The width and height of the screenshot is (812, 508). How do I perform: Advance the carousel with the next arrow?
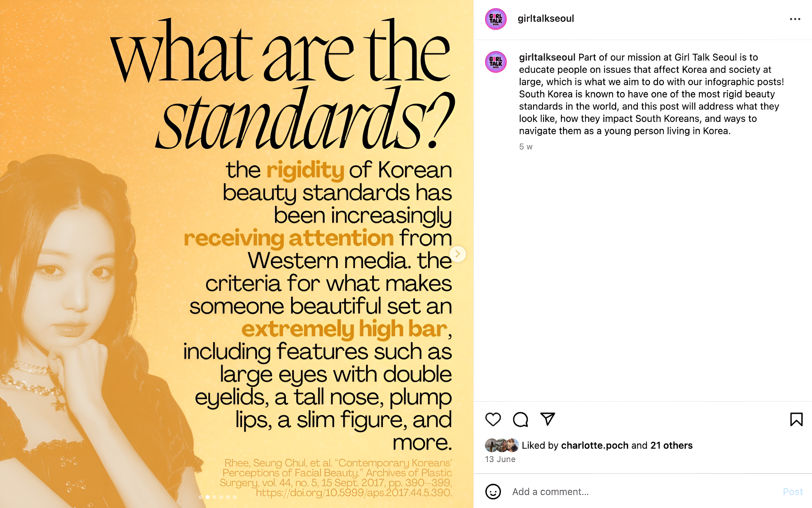point(458,254)
